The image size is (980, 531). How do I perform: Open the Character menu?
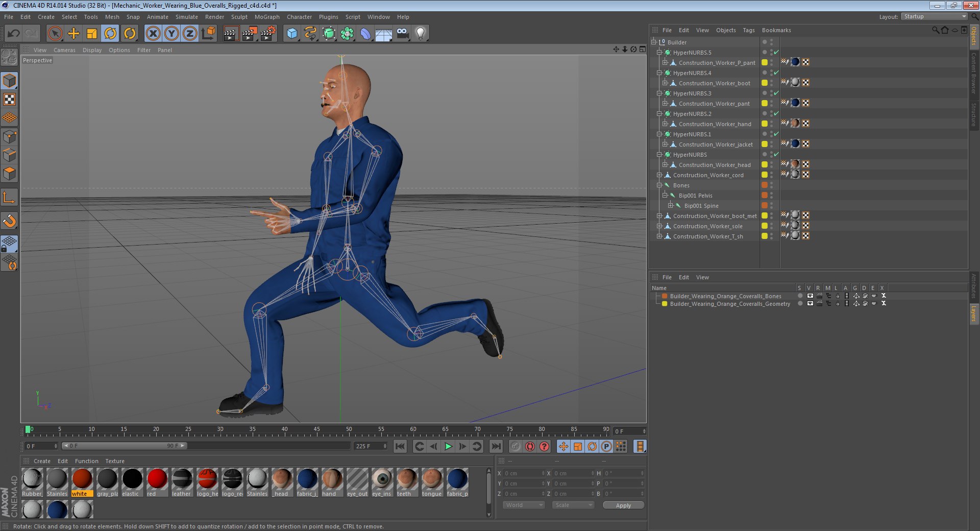tap(299, 17)
